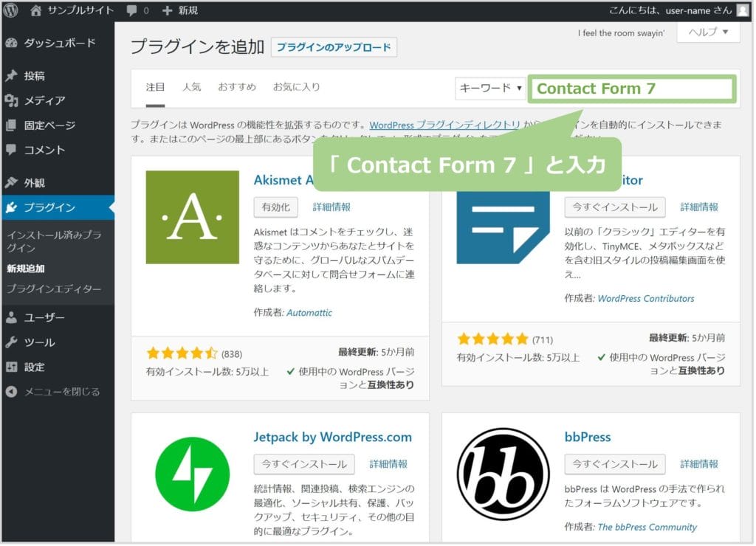Viewport: 756px width, 546px height.
Task: Switch to the おすすめ tab
Action: pyautogui.click(x=237, y=87)
